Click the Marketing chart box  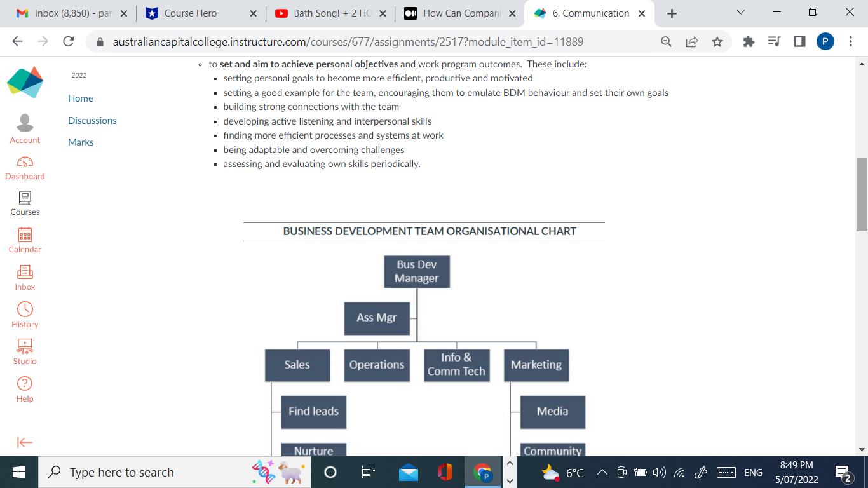(536, 365)
